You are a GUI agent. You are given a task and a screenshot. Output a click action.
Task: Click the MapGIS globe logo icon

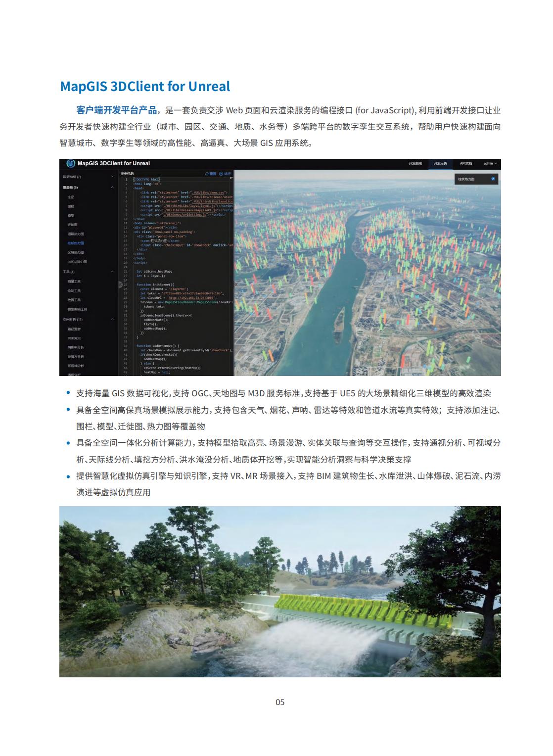70,164
